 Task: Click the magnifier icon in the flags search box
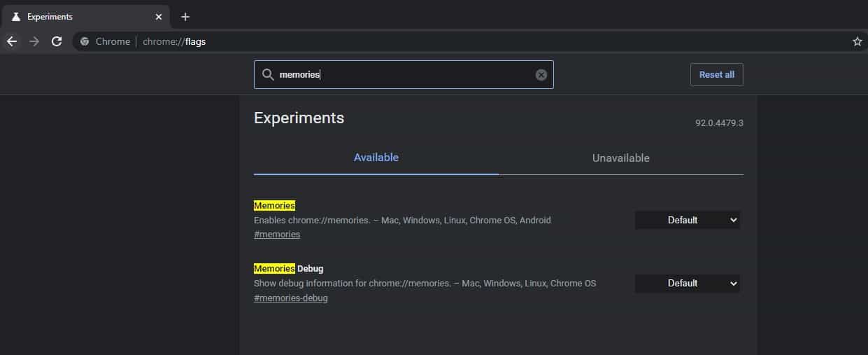pos(267,75)
